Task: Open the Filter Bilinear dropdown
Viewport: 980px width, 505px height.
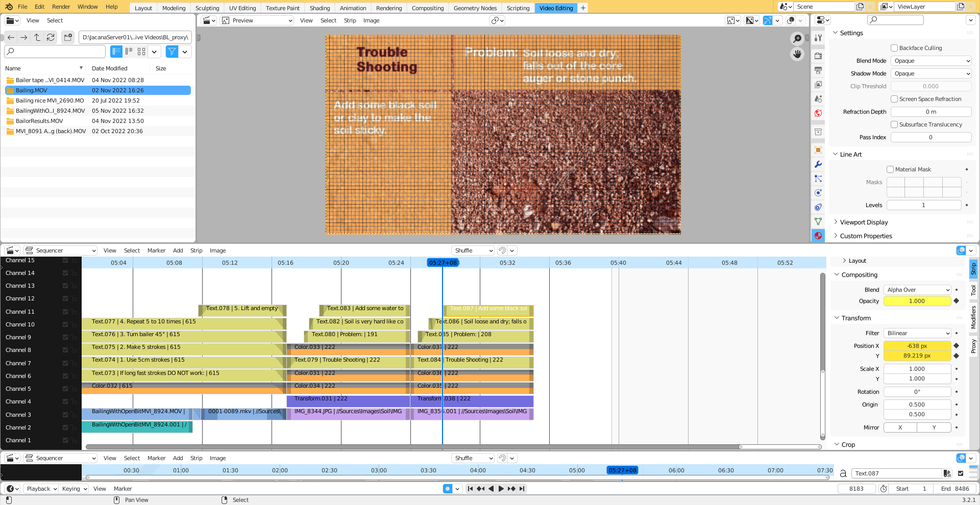Action: (x=917, y=333)
